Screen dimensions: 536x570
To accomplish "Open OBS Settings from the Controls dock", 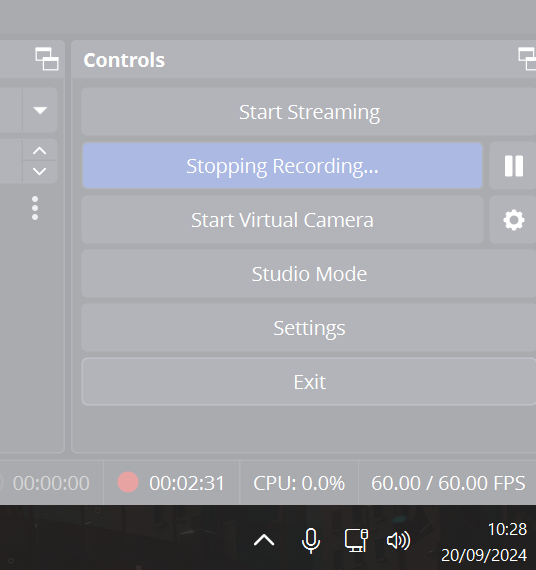I will (309, 328).
